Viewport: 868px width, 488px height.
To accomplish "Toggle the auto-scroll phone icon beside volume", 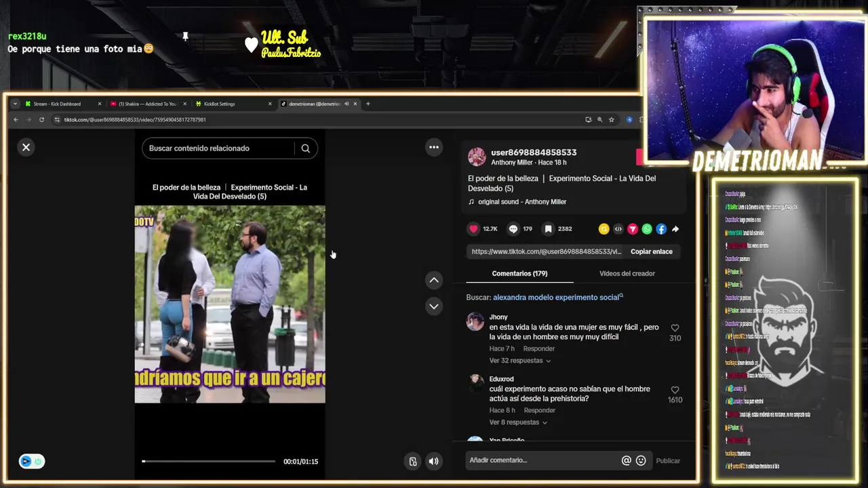I will (x=413, y=462).
